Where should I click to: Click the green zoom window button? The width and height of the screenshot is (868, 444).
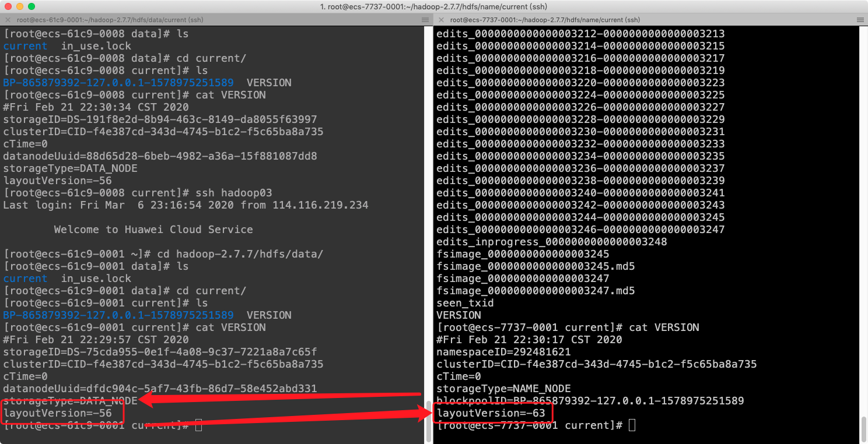coord(32,6)
